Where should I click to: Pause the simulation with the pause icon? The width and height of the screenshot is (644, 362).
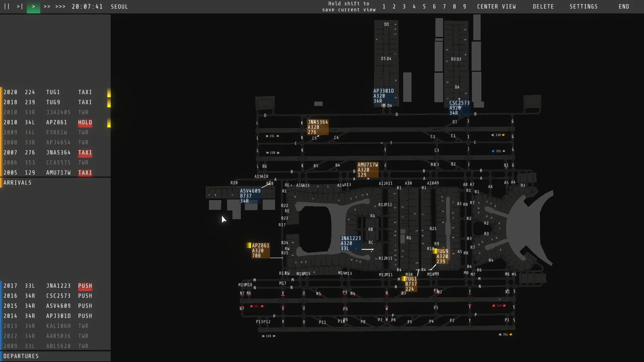pyautogui.click(x=6, y=6)
